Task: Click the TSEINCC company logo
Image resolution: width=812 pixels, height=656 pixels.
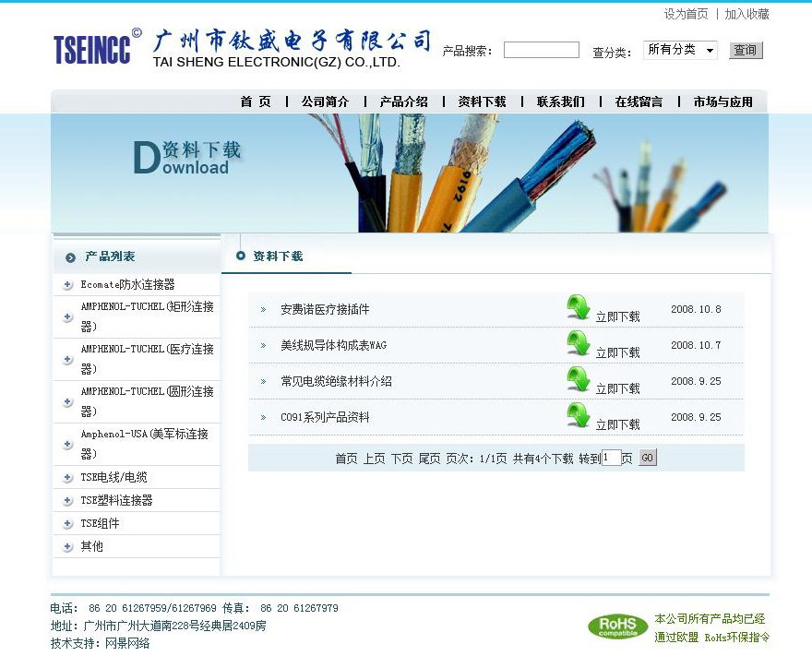Action: coord(97,48)
